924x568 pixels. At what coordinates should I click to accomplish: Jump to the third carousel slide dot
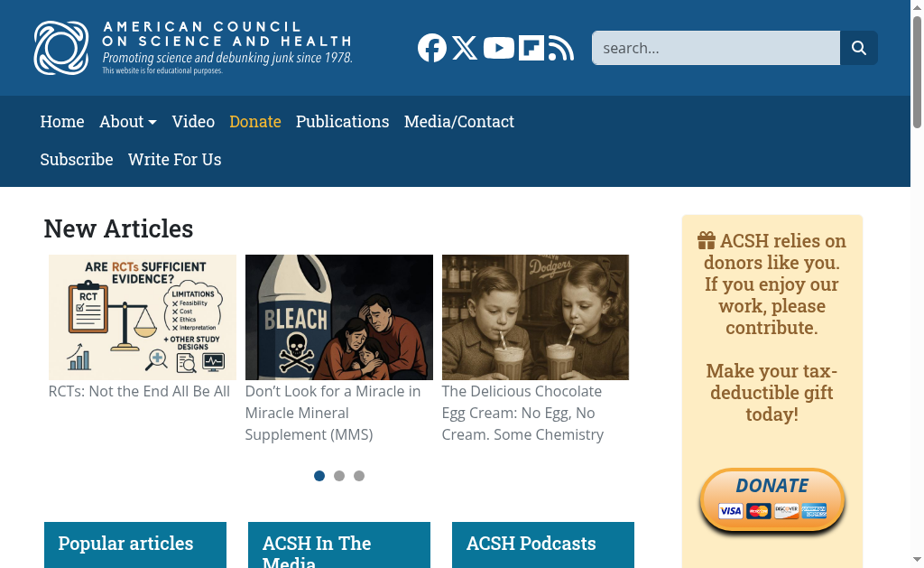pos(359,476)
